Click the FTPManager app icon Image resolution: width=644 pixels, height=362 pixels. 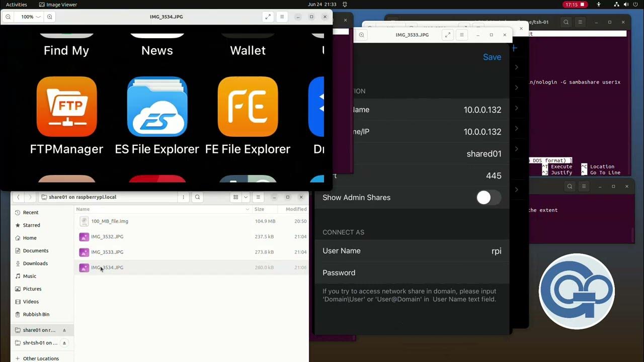pos(66,107)
